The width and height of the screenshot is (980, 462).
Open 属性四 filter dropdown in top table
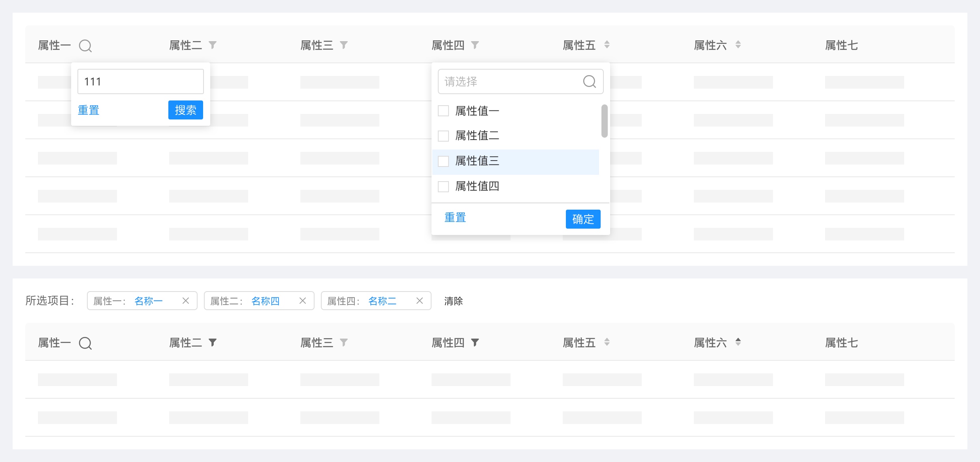(475, 45)
